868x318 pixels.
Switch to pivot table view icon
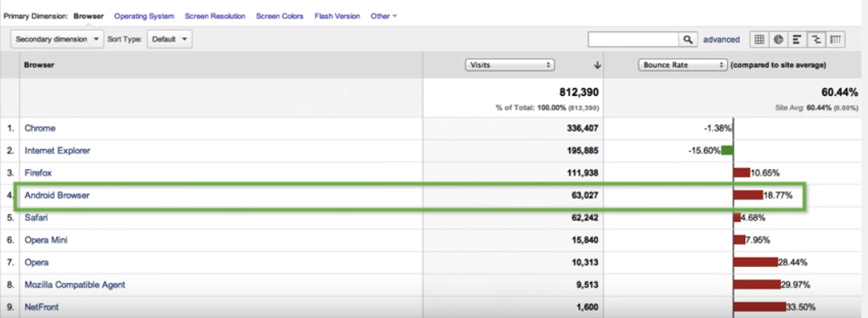pyautogui.click(x=835, y=39)
